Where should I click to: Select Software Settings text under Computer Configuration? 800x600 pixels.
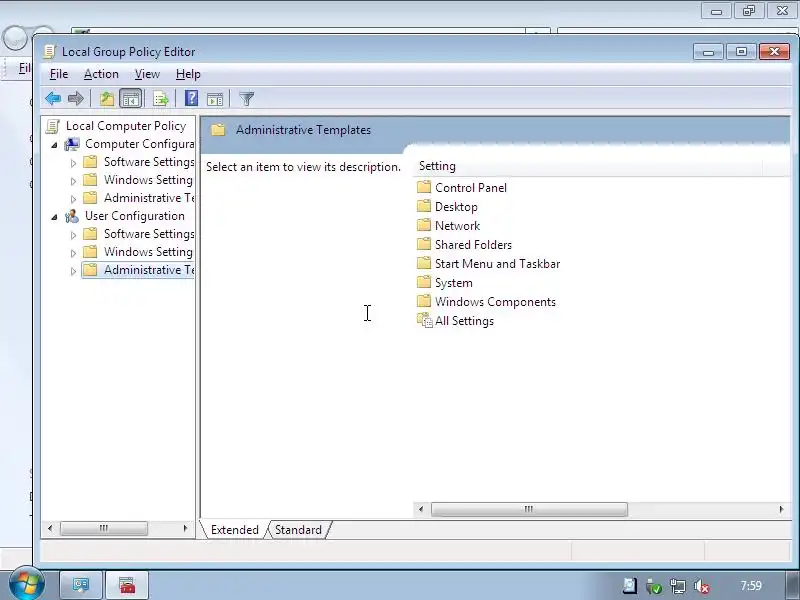pyautogui.click(x=149, y=162)
